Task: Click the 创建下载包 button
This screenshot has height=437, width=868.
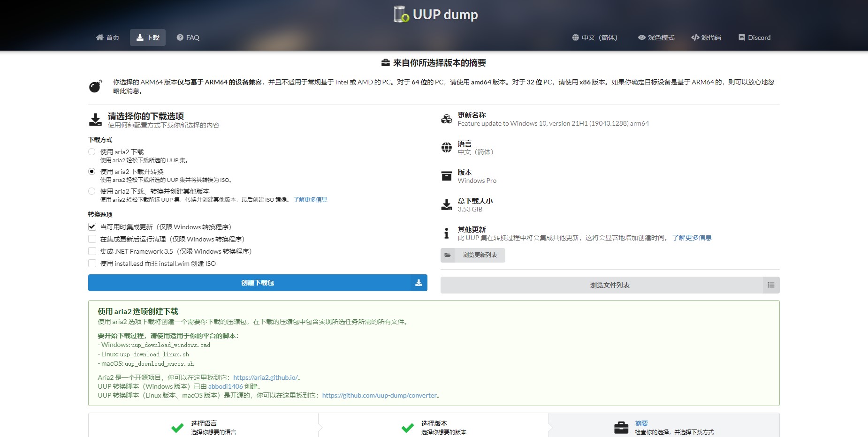Action: coord(258,283)
